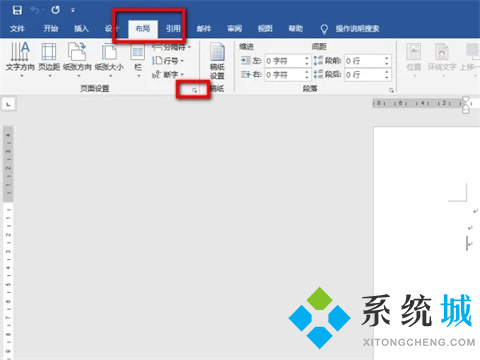
Task: Open the 页面设置 dialog launcher
Action: (195, 90)
